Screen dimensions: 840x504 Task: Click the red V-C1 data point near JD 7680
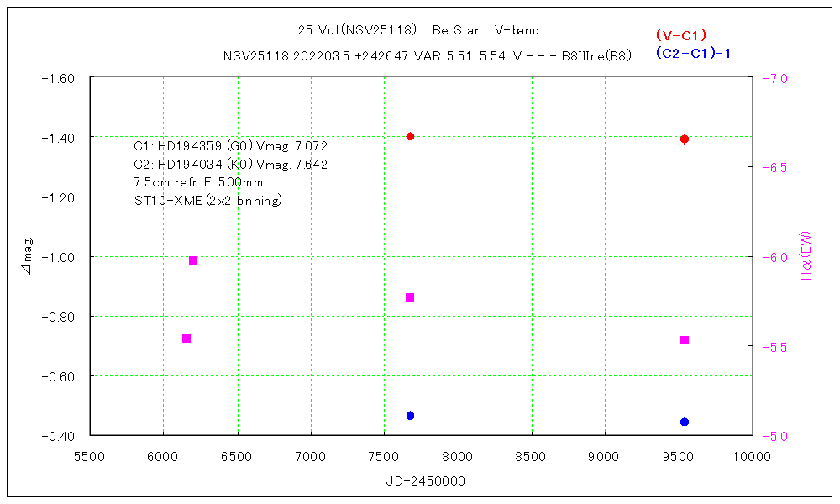410,136
